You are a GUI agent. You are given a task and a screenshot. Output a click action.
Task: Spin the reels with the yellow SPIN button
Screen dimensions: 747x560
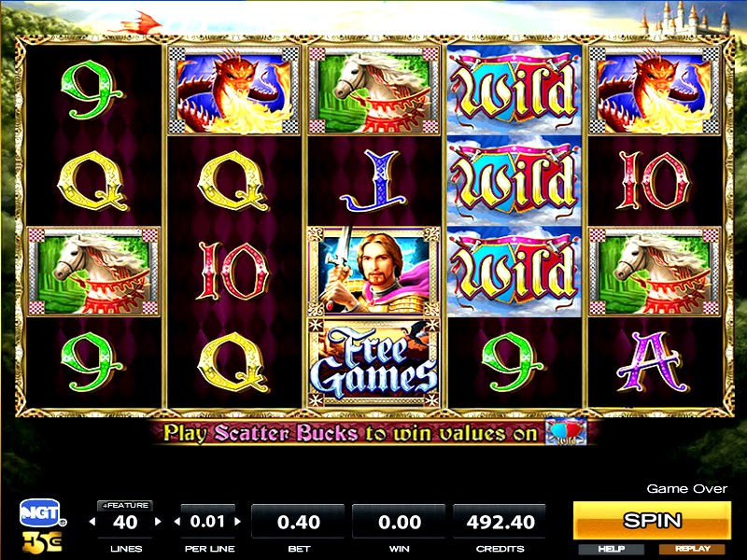click(x=652, y=521)
